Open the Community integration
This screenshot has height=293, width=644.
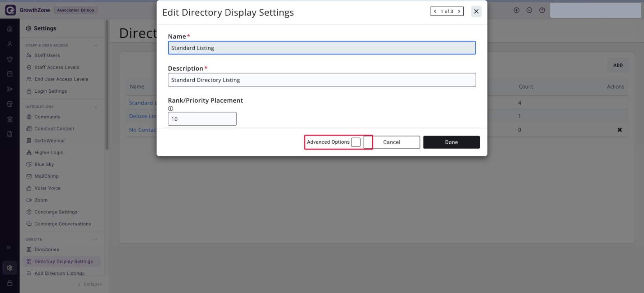tap(47, 117)
